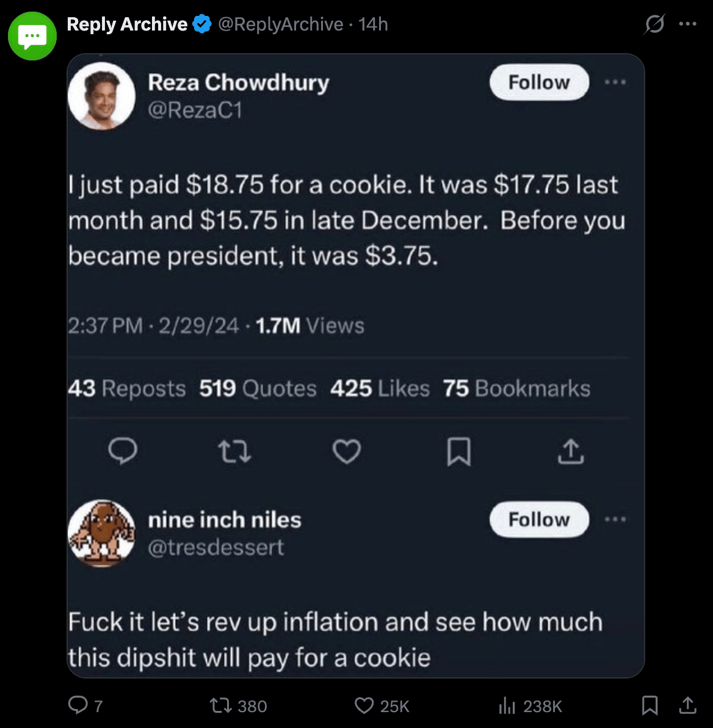Follow nine inch niles in the screenshot
Screen dimensions: 713x728
tap(539, 520)
